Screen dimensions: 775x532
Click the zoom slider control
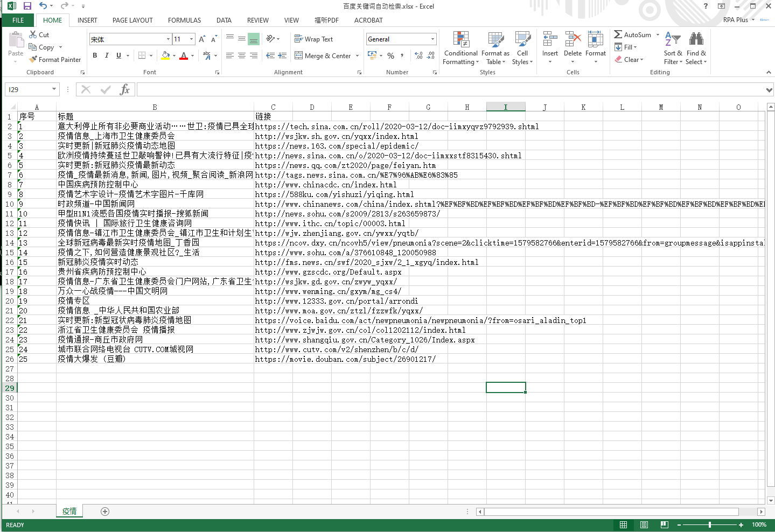710,525
